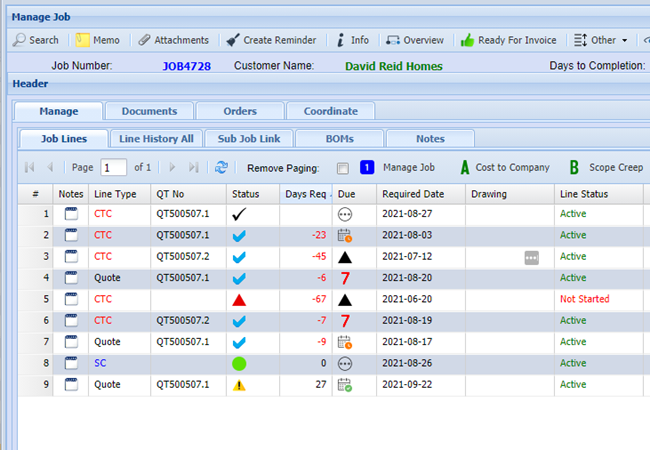
Task: Click the refresh grid icon in pager
Action: [x=221, y=168]
